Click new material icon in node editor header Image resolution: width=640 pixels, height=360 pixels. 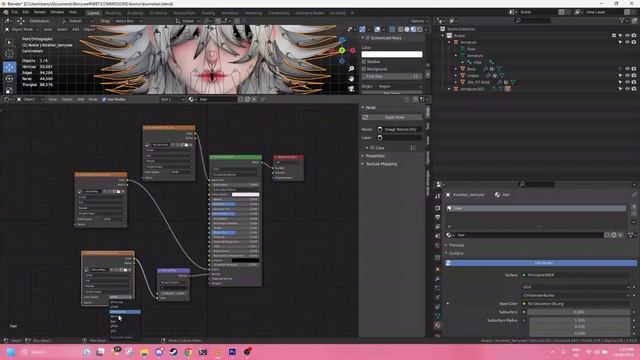tap(247, 99)
